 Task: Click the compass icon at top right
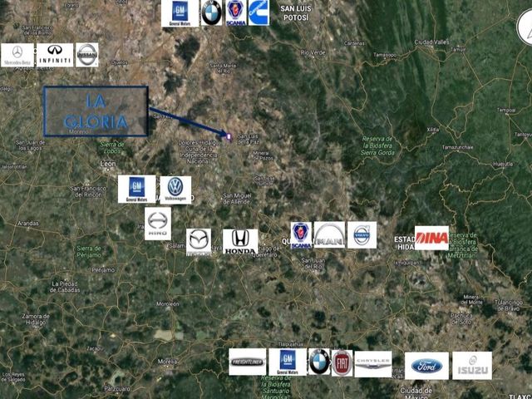(x=525, y=27)
